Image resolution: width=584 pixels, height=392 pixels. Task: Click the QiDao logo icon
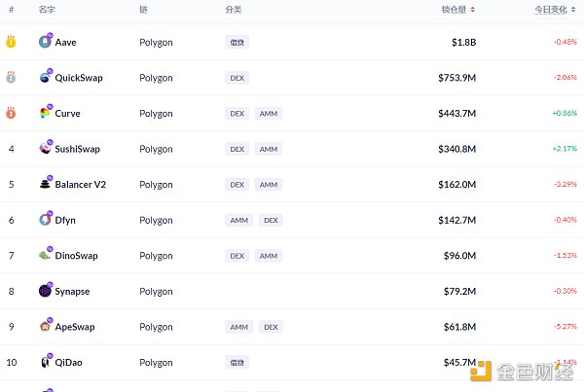pos(45,362)
